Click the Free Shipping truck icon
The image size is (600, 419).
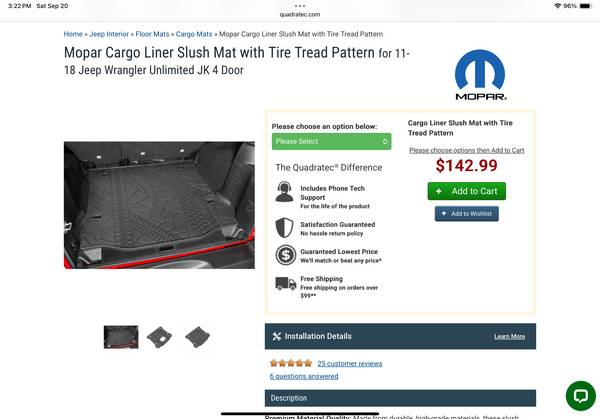(285, 284)
